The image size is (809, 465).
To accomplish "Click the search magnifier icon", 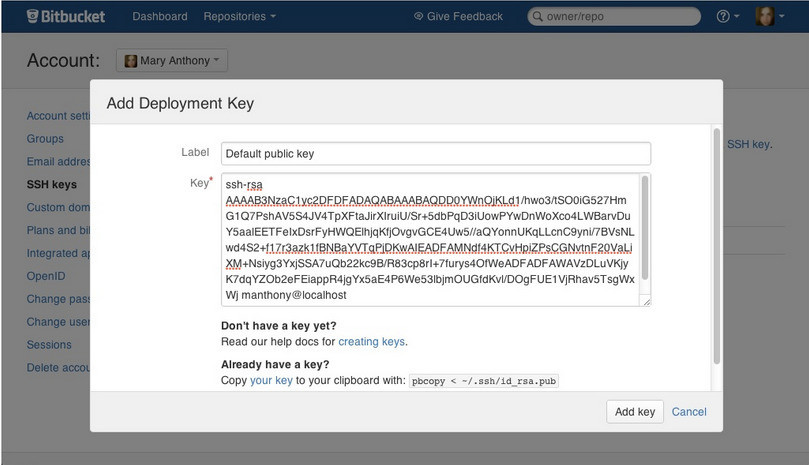I will 537,16.
